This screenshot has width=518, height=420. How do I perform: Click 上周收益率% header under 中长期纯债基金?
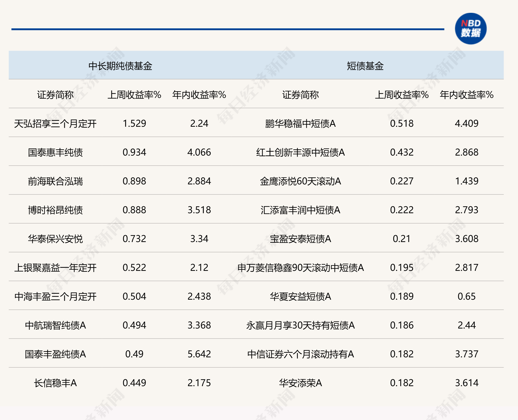(x=134, y=95)
